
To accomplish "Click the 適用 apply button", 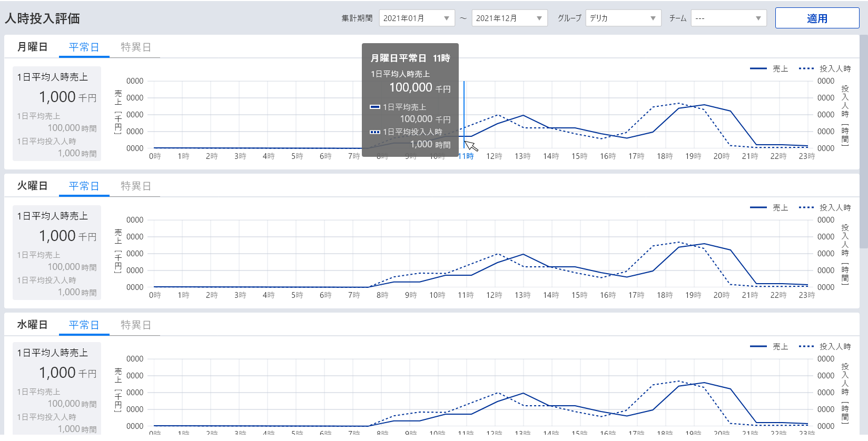I will [817, 18].
